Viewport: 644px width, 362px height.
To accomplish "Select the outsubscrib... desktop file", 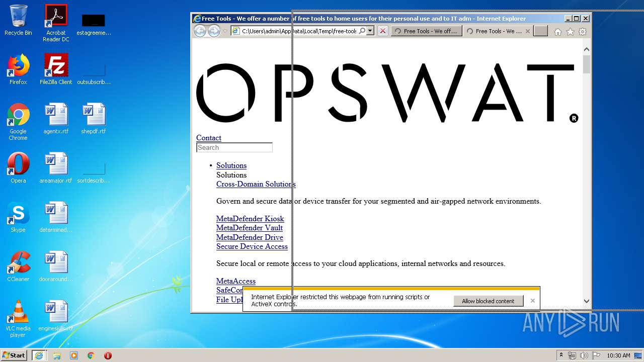I will [x=94, y=73].
